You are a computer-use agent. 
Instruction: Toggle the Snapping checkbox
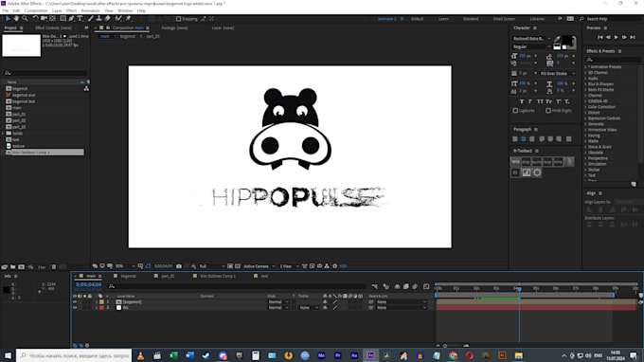tap(178, 19)
